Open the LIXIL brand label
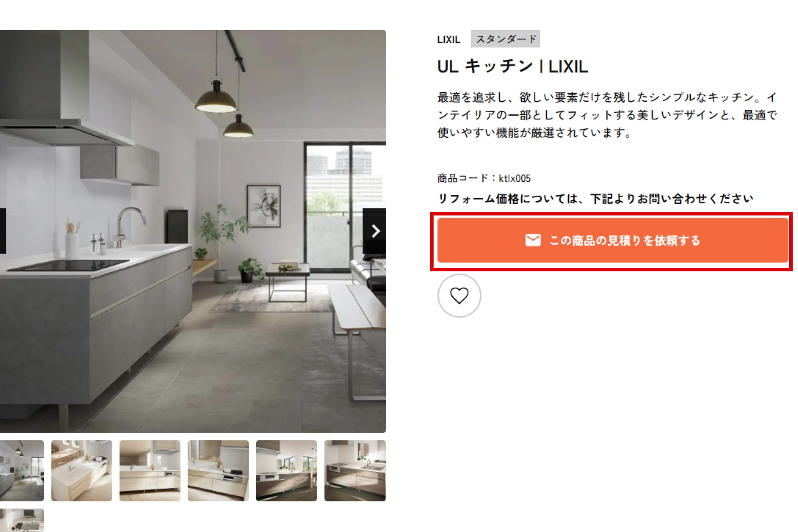The image size is (798, 532). (x=449, y=39)
